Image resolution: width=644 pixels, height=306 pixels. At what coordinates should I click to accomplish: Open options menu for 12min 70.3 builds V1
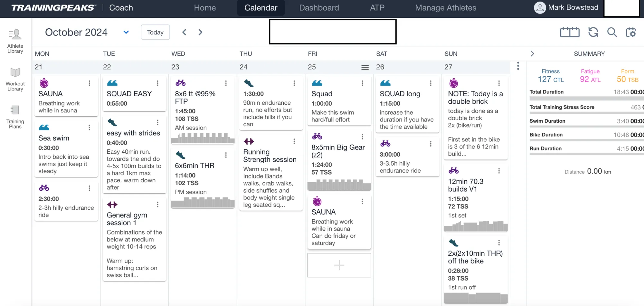(x=499, y=171)
